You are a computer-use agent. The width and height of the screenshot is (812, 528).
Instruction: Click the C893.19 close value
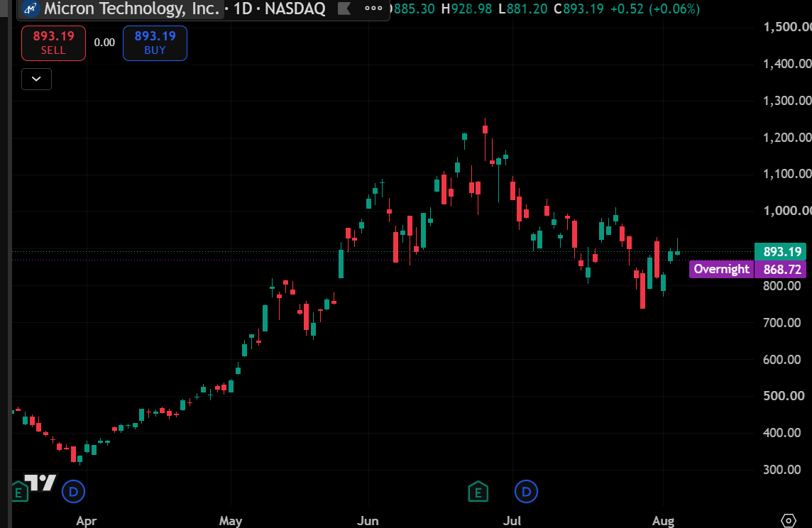[578, 9]
